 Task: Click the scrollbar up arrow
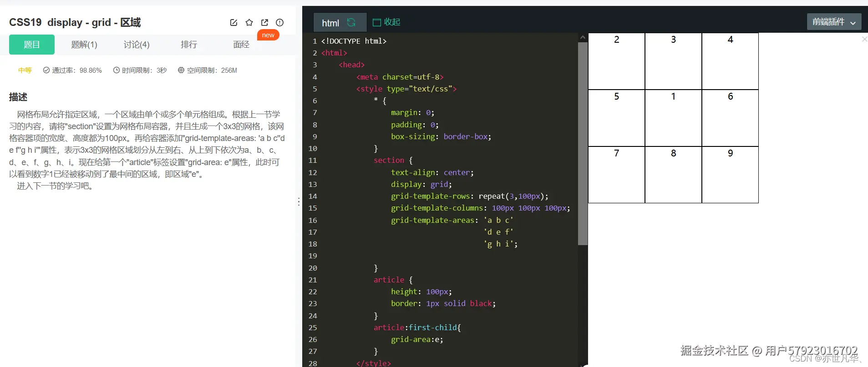pyautogui.click(x=583, y=37)
